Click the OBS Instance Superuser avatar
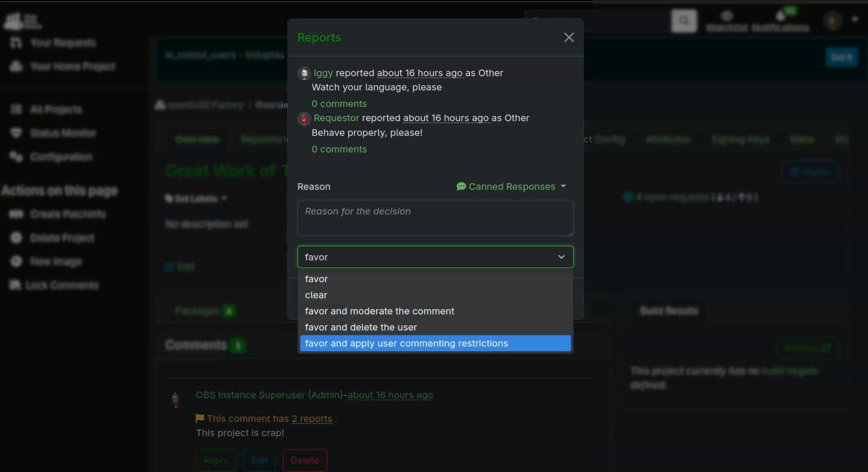The image size is (868, 472). pos(176,399)
